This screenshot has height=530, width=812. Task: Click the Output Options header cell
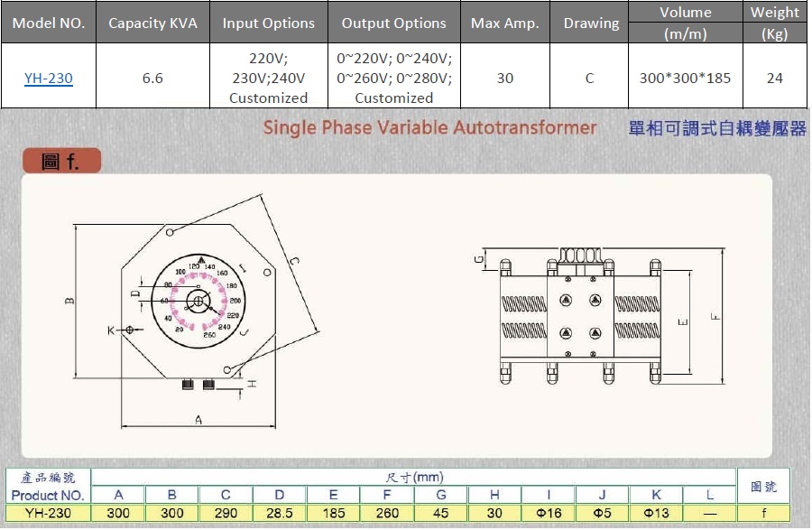393,23
